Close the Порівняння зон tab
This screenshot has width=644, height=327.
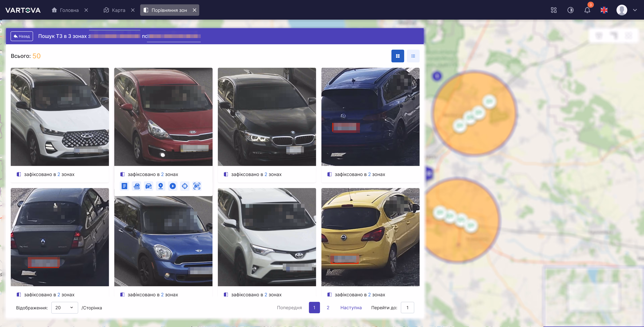(x=195, y=10)
